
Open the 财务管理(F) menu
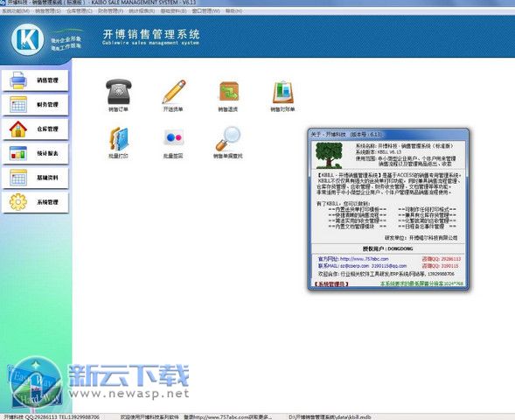click(x=110, y=10)
